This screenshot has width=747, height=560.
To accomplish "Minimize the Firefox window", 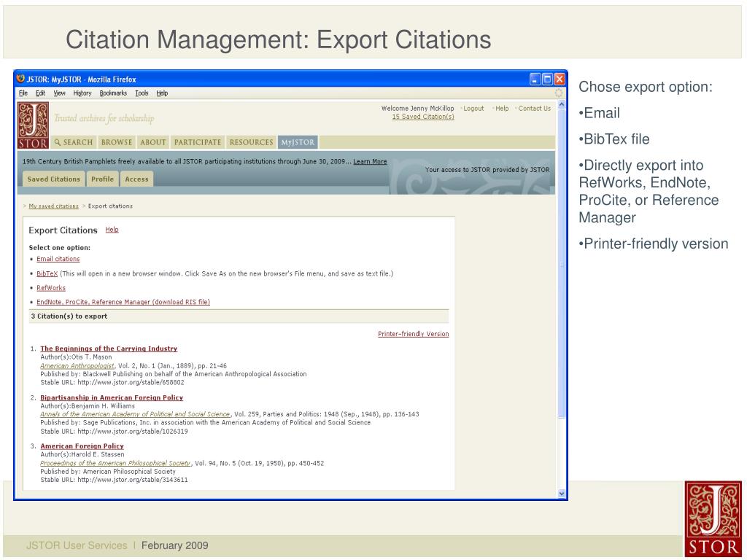I will click(535, 79).
